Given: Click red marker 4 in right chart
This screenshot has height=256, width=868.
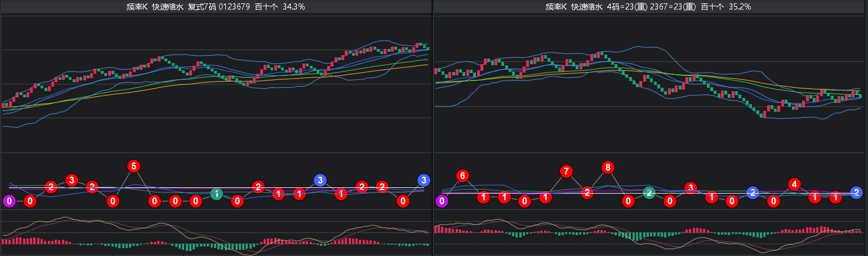Looking at the screenshot, I should pos(794,184).
